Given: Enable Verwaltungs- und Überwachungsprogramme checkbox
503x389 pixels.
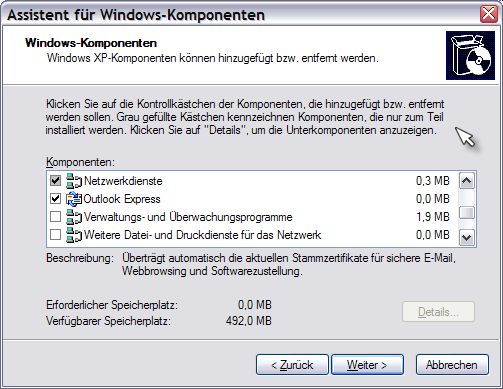Looking at the screenshot, I should click(55, 217).
